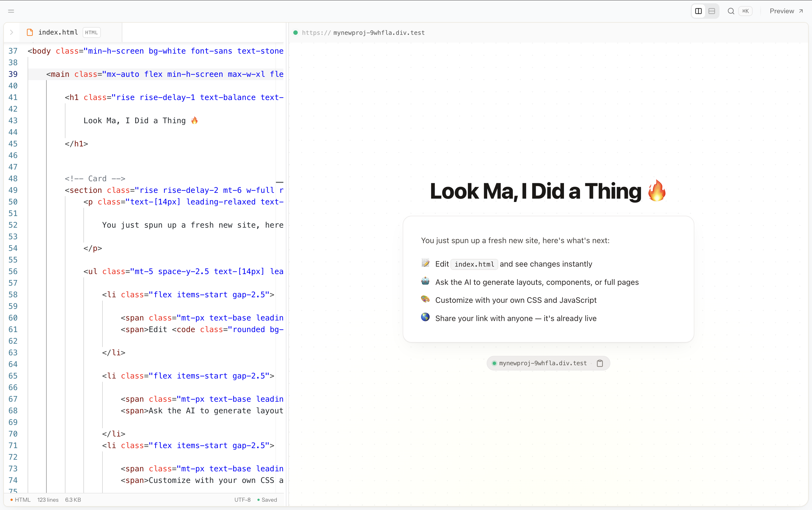Click the hamburger menu icon top left

point(11,11)
